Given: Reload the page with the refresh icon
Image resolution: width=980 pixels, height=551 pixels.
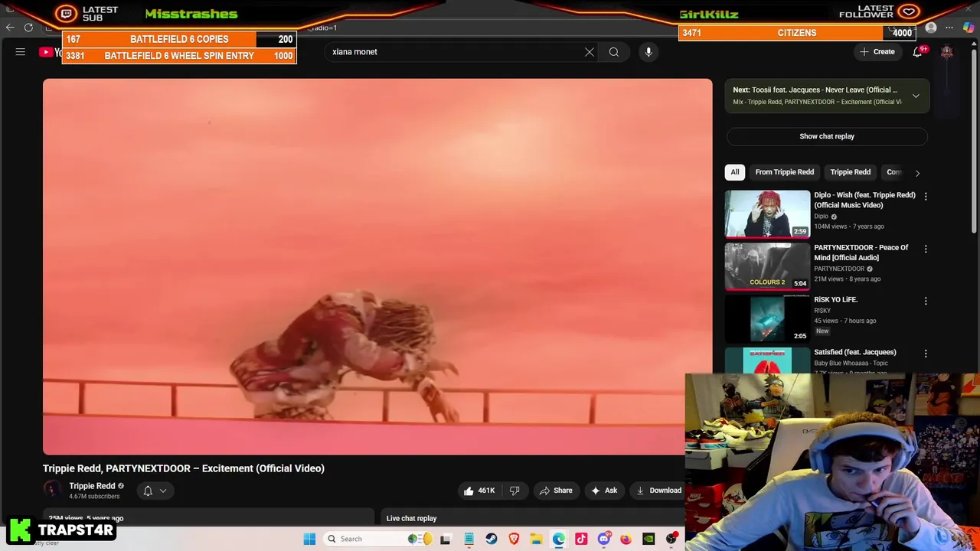Looking at the screenshot, I should click(28, 28).
